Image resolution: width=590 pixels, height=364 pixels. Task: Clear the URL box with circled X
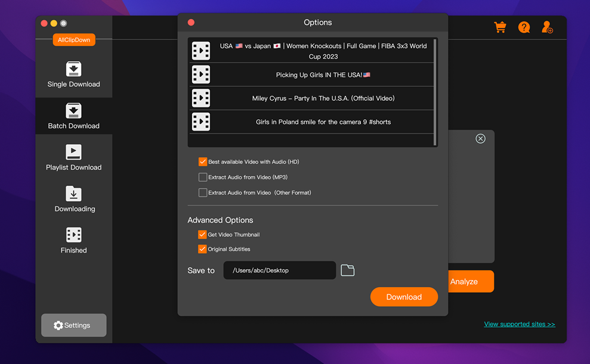(480, 139)
